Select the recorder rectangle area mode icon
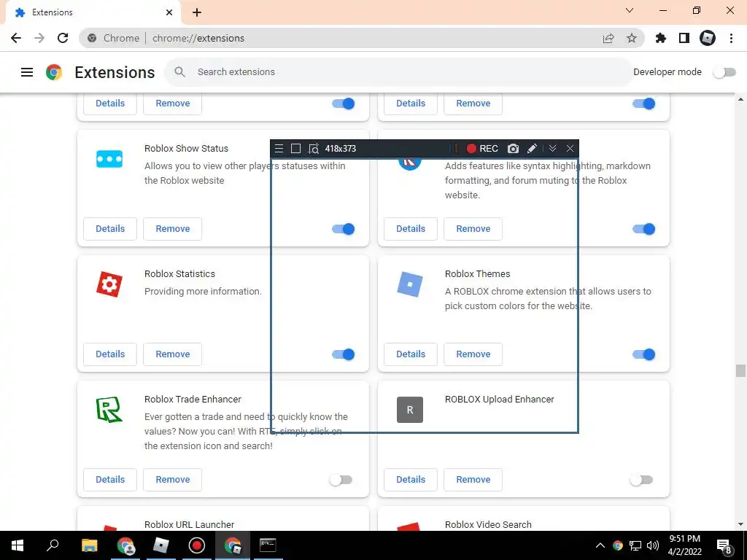Image resolution: width=747 pixels, height=560 pixels. tap(296, 149)
